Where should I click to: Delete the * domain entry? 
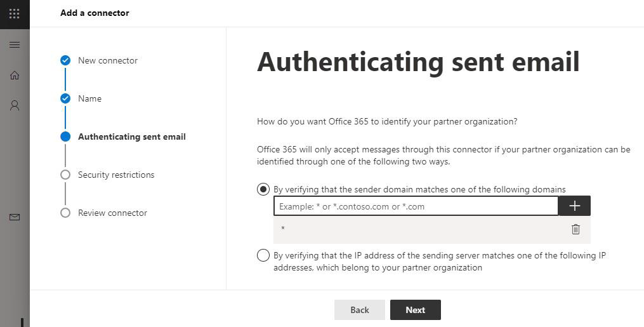pyautogui.click(x=575, y=229)
